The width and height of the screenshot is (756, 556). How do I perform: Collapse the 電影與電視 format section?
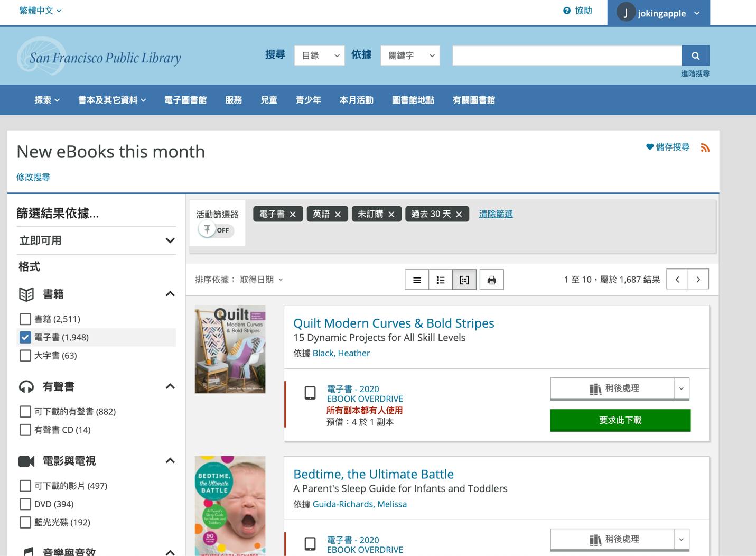(170, 461)
